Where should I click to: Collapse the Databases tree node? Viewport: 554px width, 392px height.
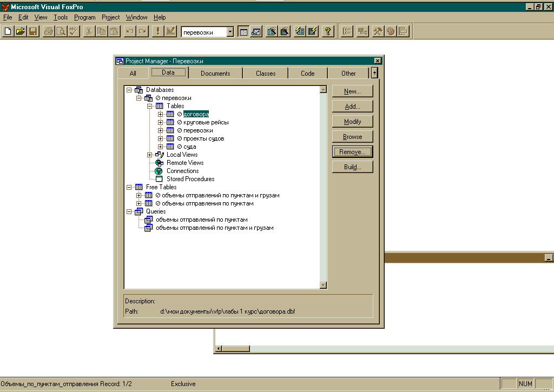(x=129, y=90)
